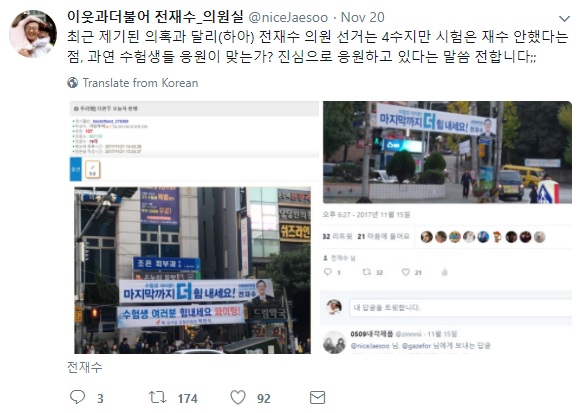Open the right image of street banner
Image resolution: width=582 pixels, height=413 pixels.
pos(447,152)
